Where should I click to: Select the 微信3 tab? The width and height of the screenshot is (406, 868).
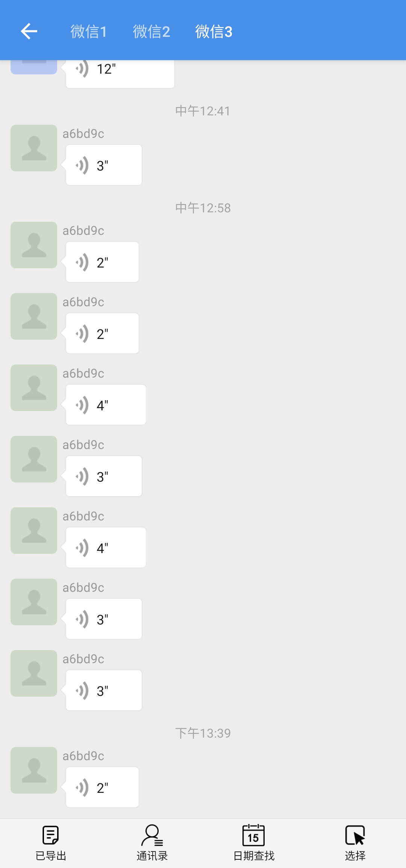(214, 32)
